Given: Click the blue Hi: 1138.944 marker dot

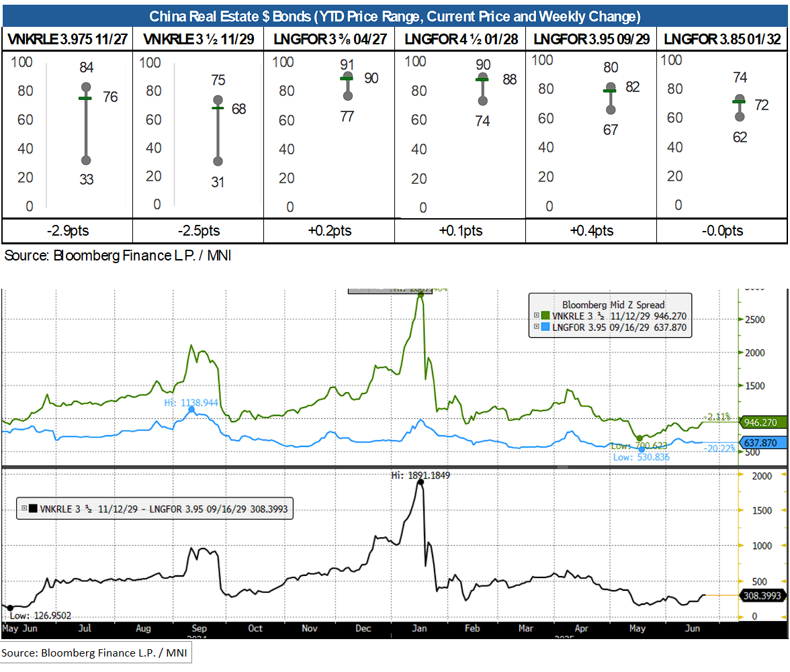Looking at the screenshot, I should pyautogui.click(x=191, y=410).
